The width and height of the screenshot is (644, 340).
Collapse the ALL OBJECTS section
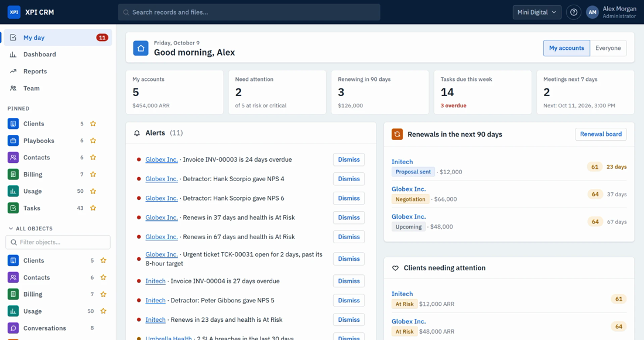[30, 229]
